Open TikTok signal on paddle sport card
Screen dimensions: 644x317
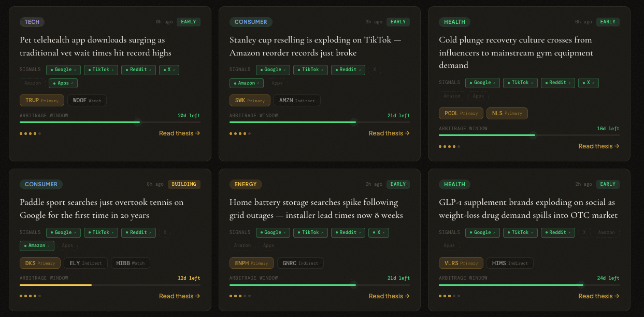pos(101,232)
